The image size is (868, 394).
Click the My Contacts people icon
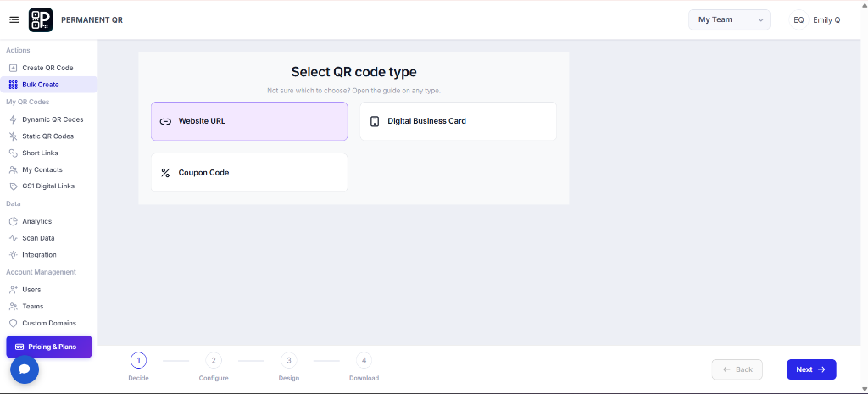click(14, 169)
